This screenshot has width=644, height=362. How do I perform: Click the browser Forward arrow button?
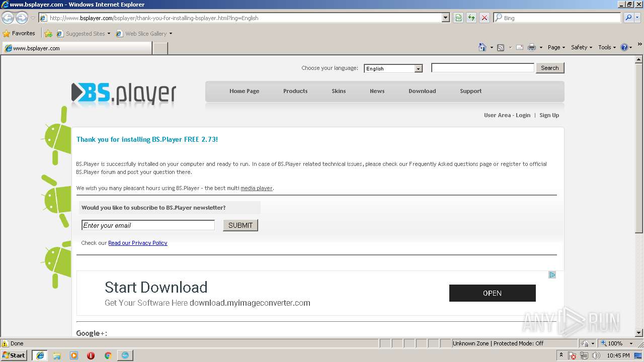coord(22,18)
